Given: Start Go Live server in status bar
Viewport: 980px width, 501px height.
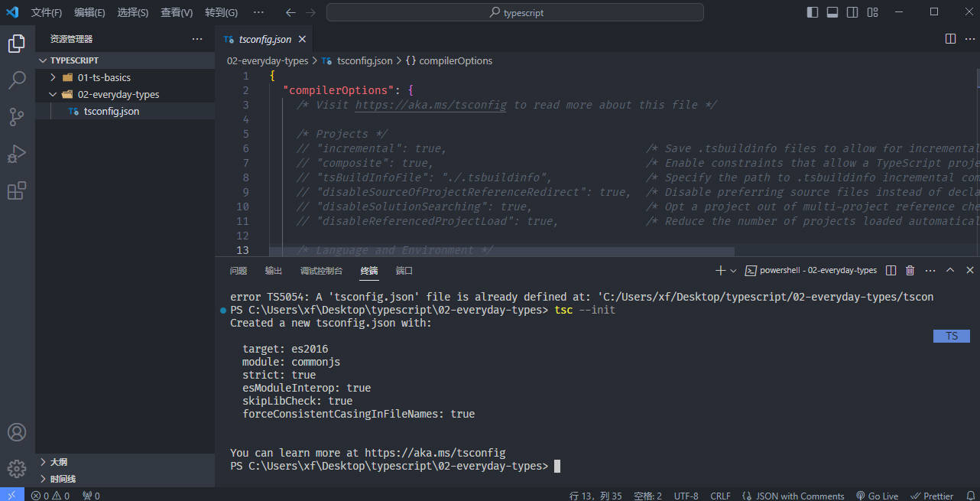Looking at the screenshot, I should (878, 496).
